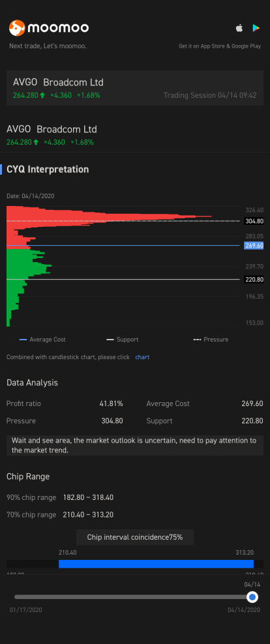
Task: Click the 'Trading Session 04/14 09:42' text
Action: coord(210,95)
